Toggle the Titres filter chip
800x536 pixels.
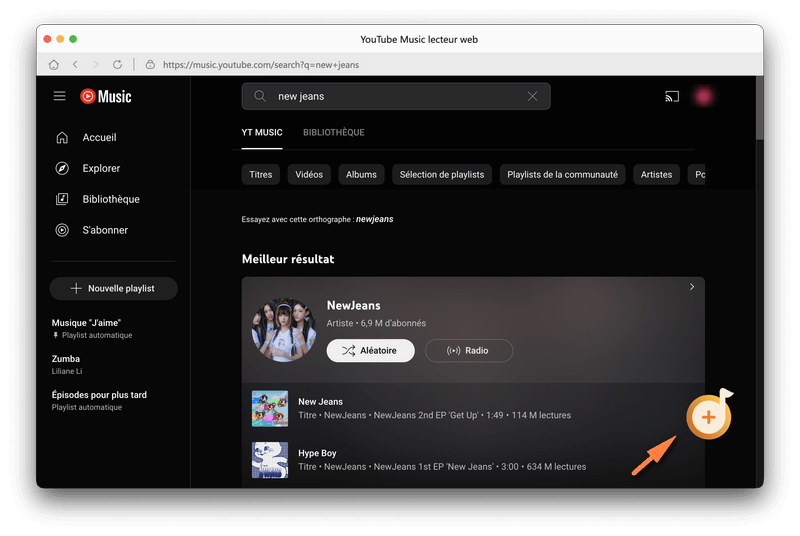coord(261,174)
